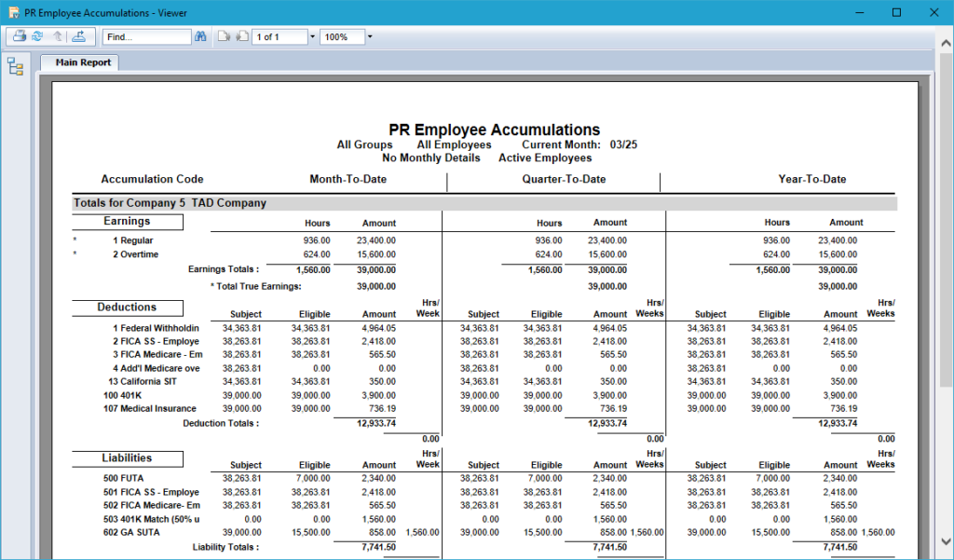Click the app icon in title bar
The width and height of the screenshot is (954, 560).
[x=13, y=13]
